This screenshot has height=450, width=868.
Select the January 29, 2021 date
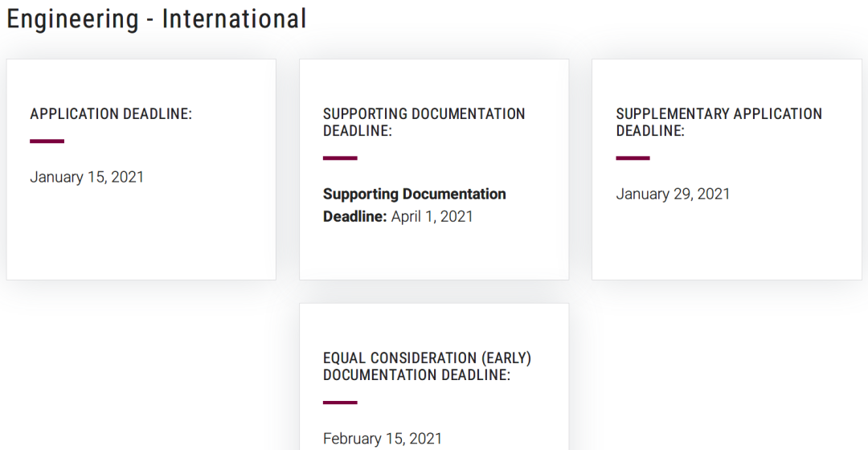pos(673,194)
